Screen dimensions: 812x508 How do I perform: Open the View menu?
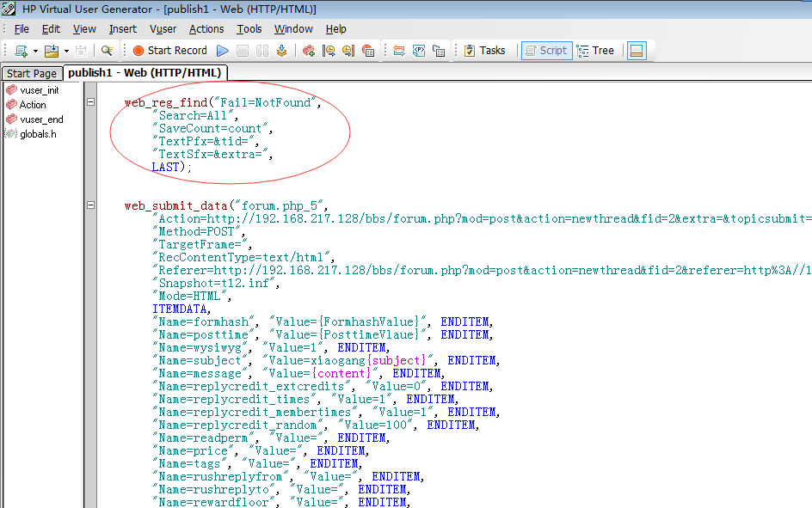pyautogui.click(x=84, y=29)
